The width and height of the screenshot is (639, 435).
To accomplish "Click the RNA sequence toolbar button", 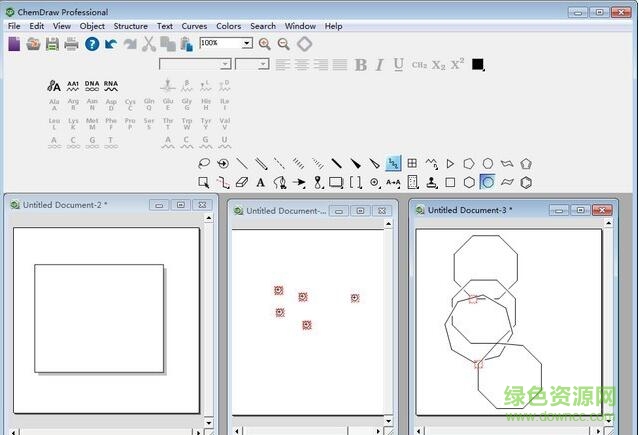I will 111,86.
